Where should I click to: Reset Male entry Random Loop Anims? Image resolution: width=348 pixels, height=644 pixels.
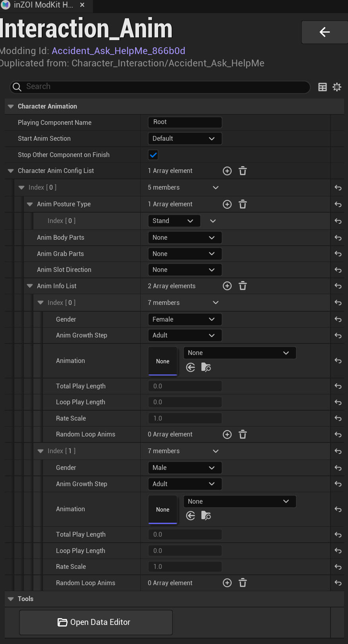click(338, 583)
